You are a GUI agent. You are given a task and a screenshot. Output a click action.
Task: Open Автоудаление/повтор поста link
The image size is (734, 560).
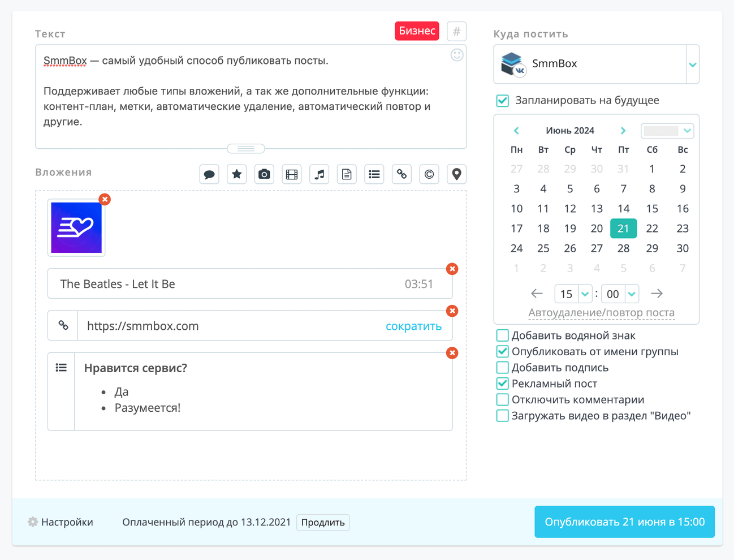[601, 312]
